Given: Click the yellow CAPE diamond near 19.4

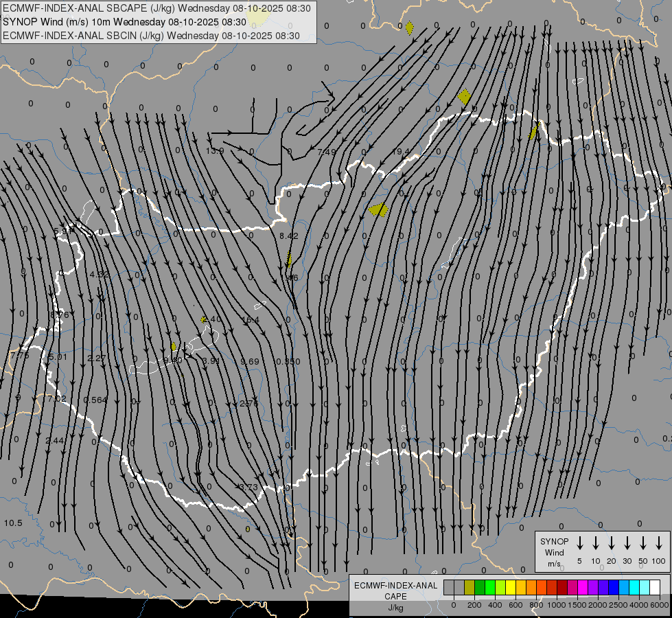Looking at the screenshot, I should (x=378, y=210).
